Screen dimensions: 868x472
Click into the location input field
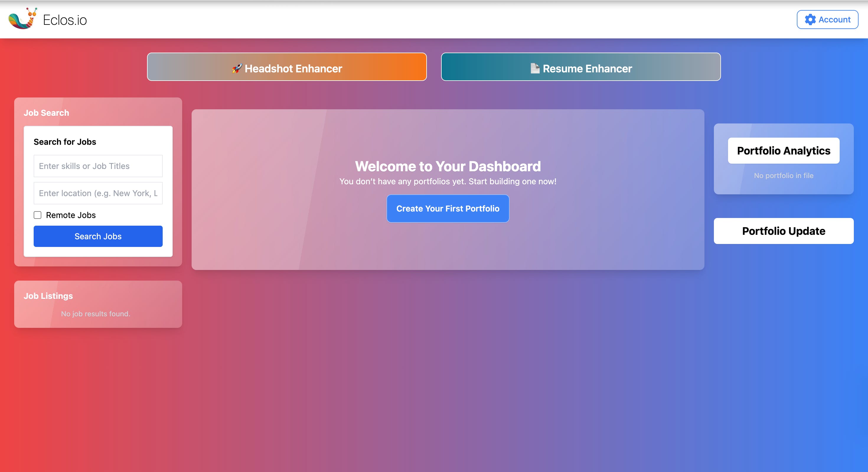coord(98,193)
